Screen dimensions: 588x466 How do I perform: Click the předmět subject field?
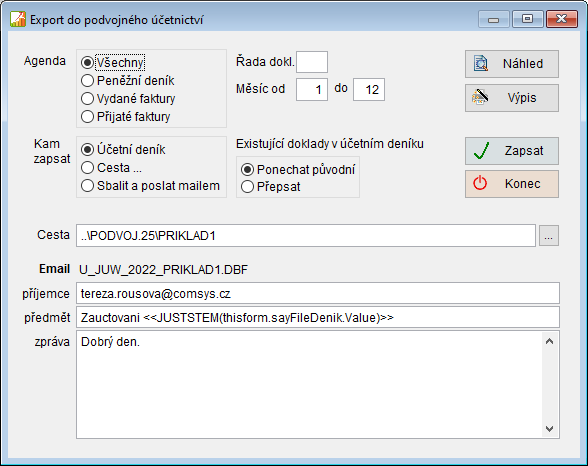coord(318,317)
